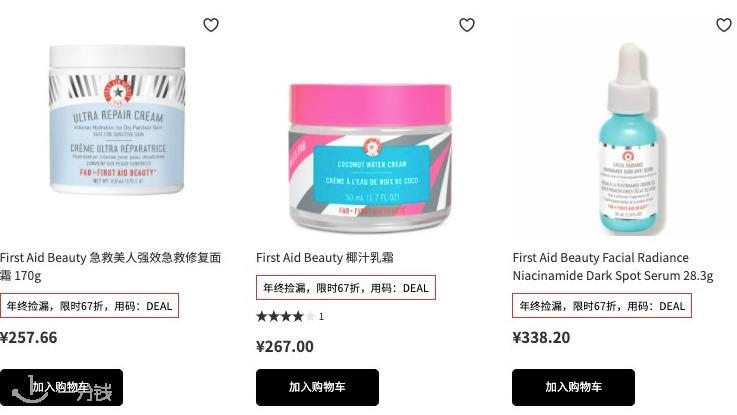737x415 pixels.
Task: Add Ultra Repair Cream to cart 加入购物车
Action: [62, 387]
